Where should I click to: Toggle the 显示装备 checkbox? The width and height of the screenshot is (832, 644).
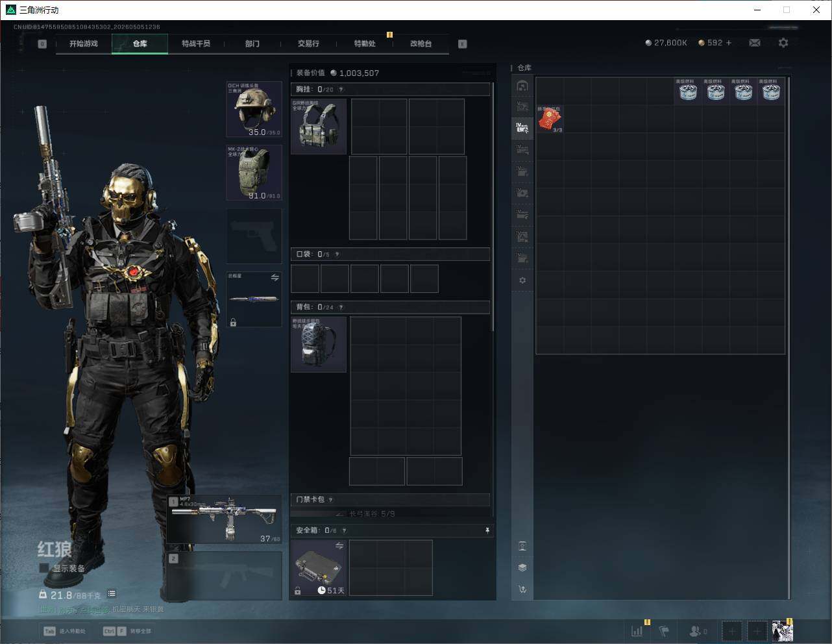pos(44,568)
